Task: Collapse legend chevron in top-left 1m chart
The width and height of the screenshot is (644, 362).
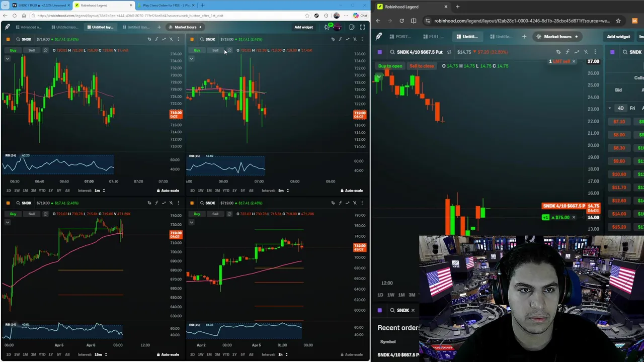Action: [8, 59]
